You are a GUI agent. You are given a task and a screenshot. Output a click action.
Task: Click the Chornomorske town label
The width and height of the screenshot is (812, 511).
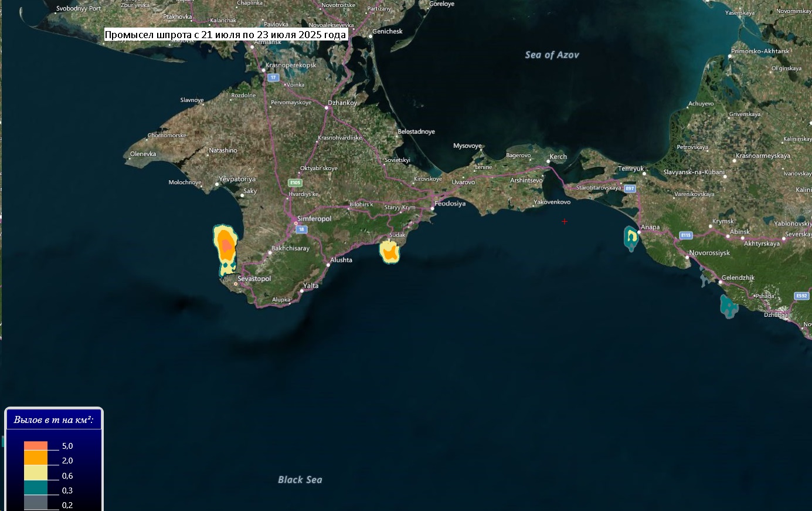[x=167, y=135]
